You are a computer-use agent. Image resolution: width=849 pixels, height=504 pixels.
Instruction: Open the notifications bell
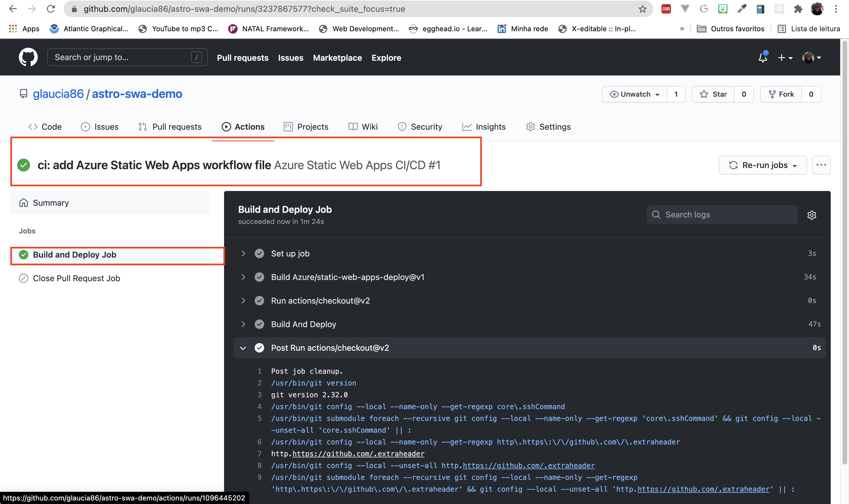coord(763,57)
